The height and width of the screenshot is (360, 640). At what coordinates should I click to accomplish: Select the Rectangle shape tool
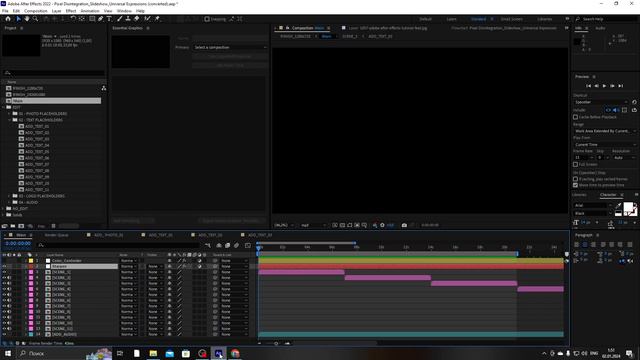(92, 19)
